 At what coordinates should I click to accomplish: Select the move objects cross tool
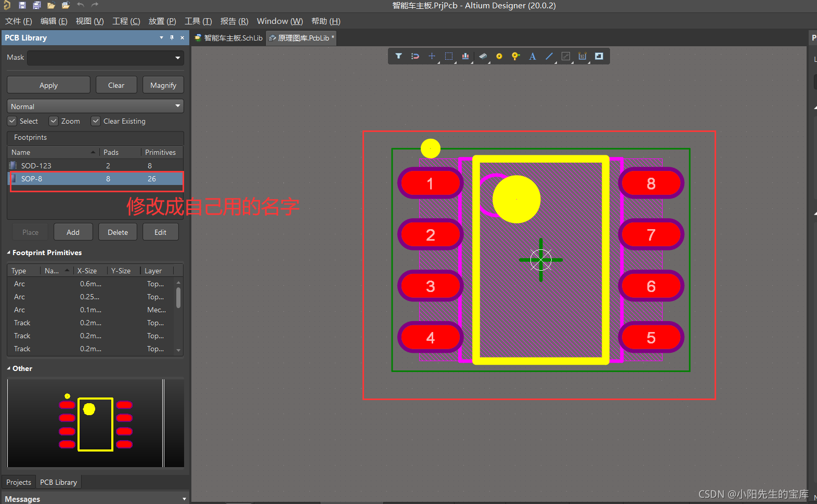[432, 56]
